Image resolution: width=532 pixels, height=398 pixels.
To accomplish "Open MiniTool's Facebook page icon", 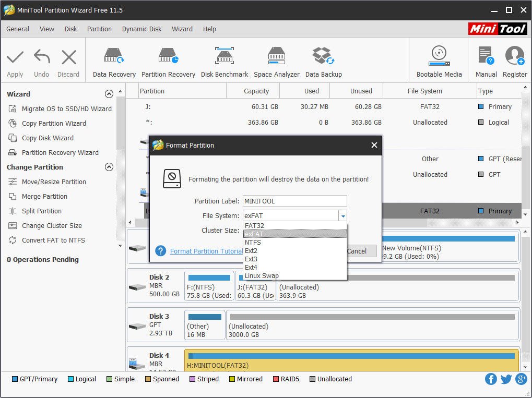I will point(491,379).
